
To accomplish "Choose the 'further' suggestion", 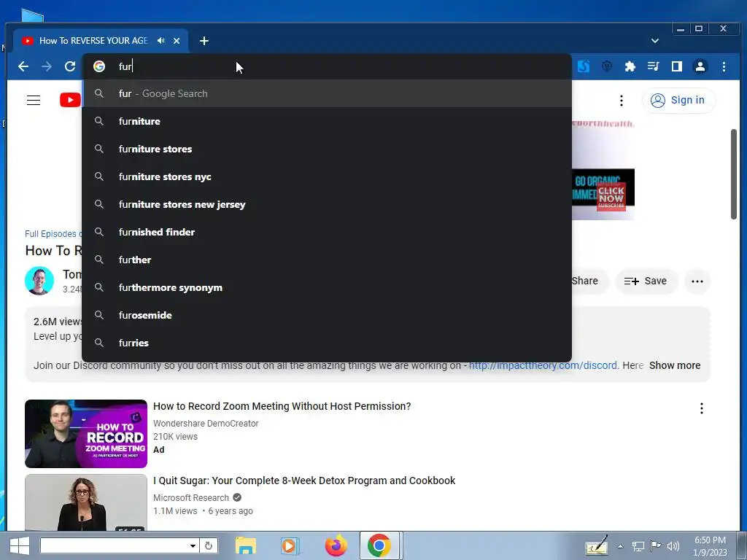I will tap(327, 260).
